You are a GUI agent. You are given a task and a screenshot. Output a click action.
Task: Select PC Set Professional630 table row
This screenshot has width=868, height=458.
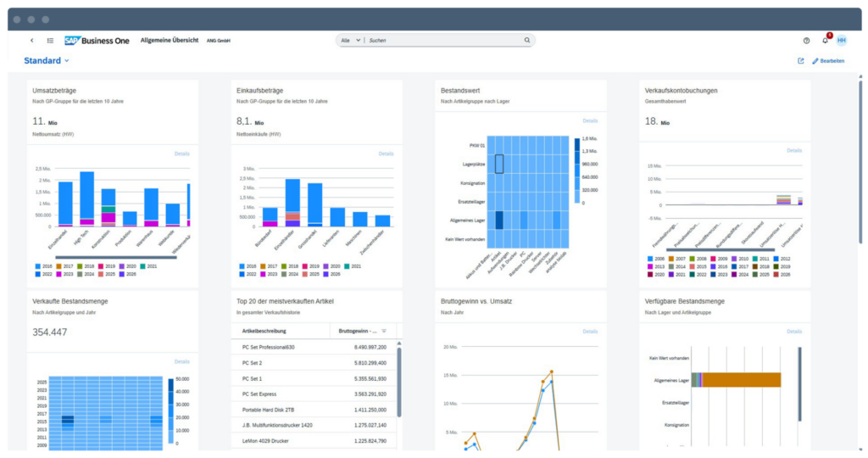click(x=314, y=347)
